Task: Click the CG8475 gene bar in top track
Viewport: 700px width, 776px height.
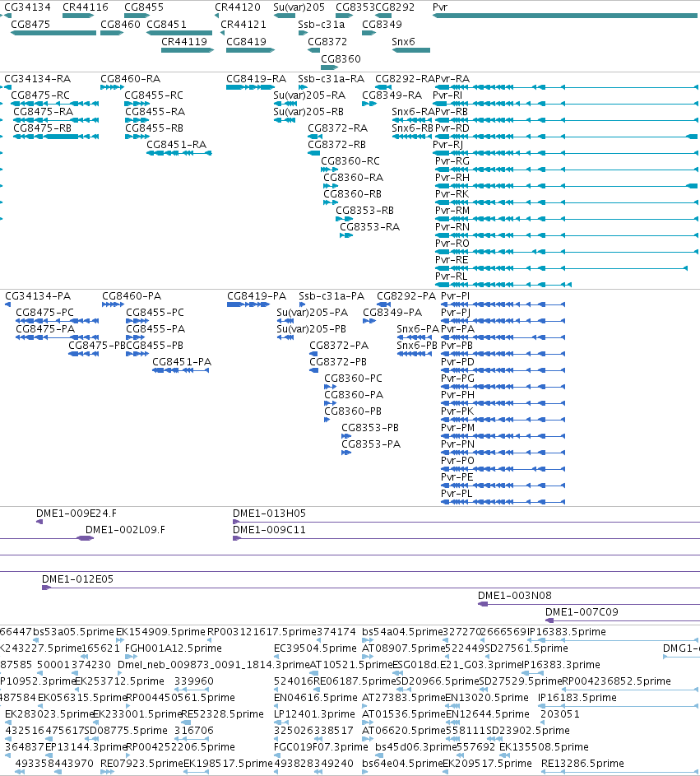Action: tap(53, 33)
